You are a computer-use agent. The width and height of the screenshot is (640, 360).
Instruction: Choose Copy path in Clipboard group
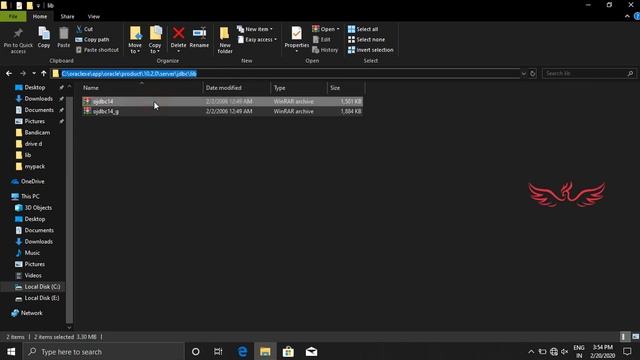point(92,40)
